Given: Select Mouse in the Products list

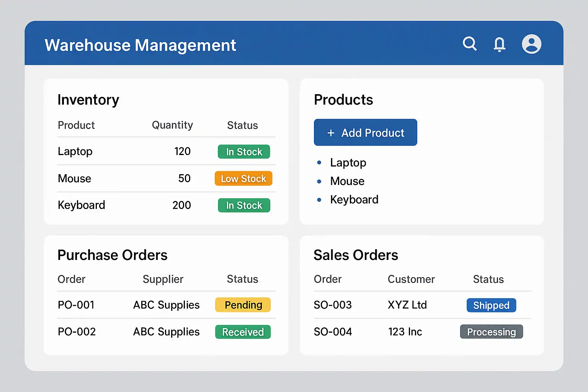Looking at the screenshot, I should 347,181.
